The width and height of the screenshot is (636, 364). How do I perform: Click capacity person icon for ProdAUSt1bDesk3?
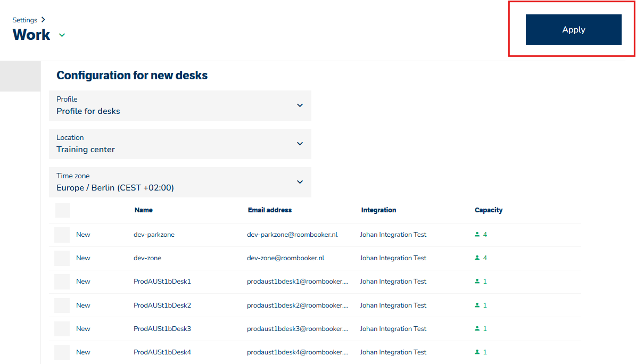pos(477,329)
